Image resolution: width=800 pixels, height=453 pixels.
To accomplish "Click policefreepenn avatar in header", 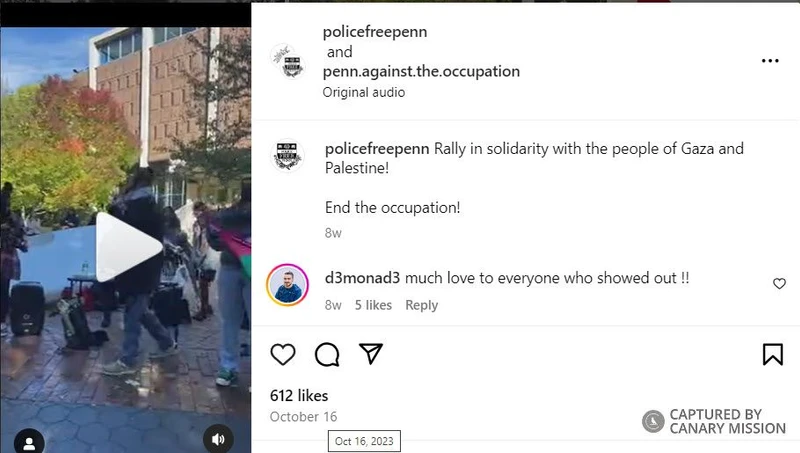I will pyautogui.click(x=288, y=61).
